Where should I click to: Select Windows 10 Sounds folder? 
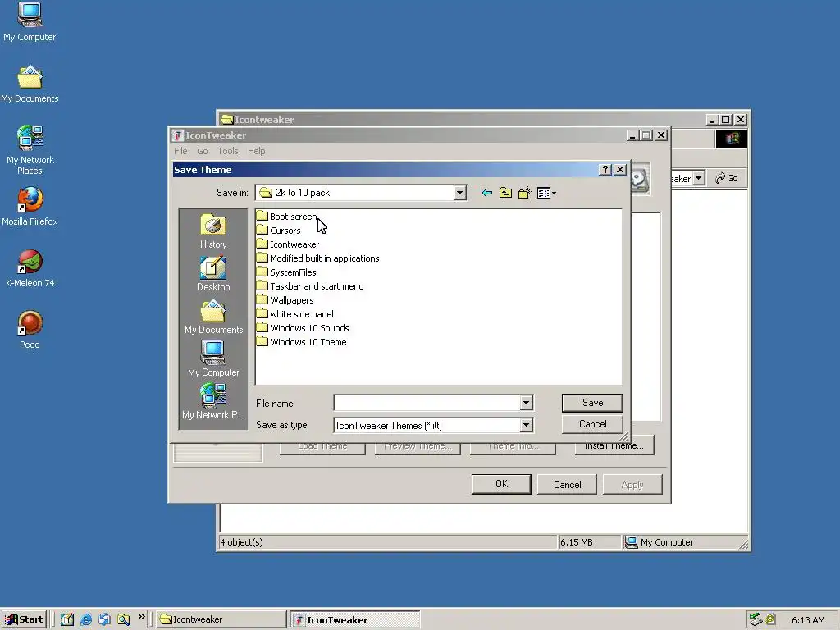[303, 328]
